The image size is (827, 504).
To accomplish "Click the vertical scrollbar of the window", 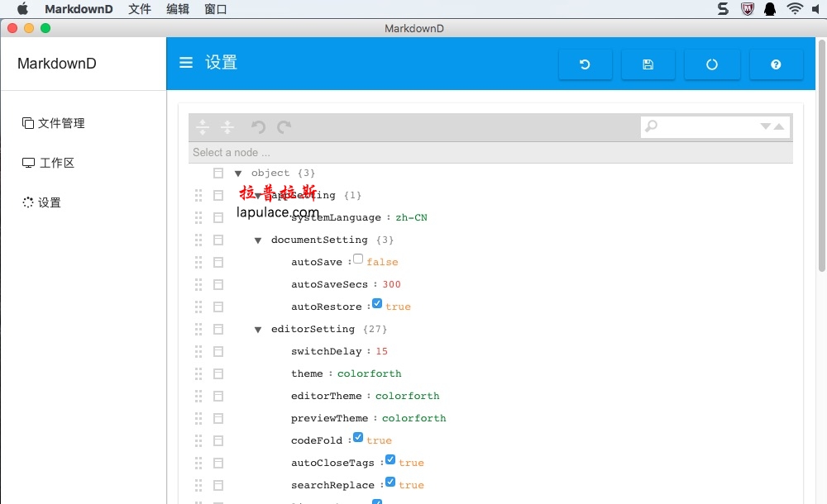I will 822,155.
